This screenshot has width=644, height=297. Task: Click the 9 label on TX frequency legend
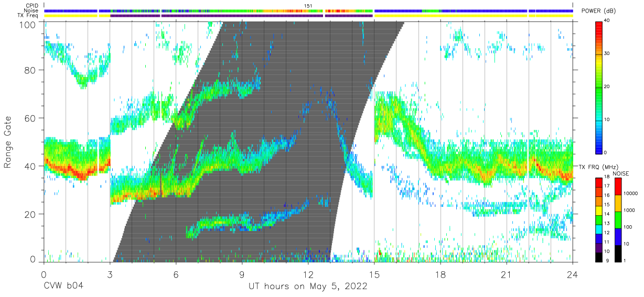point(607,260)
